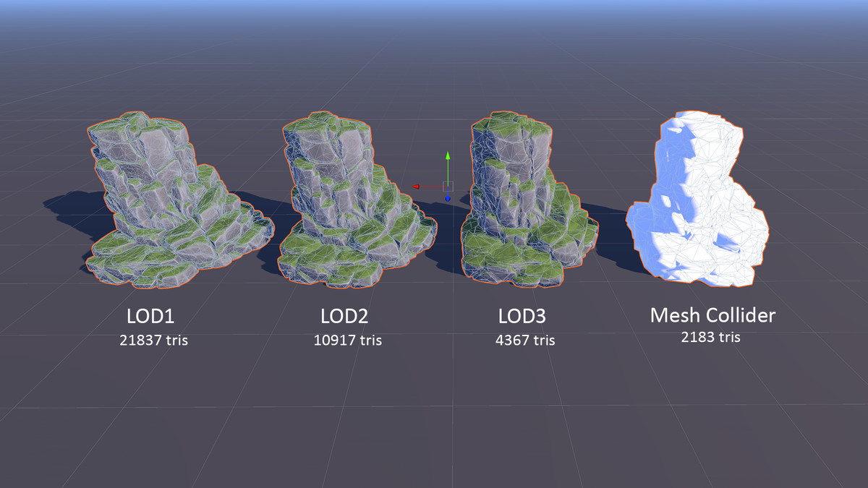868x488 pixels.
Task: Select the LOD2 rock mesh
Action: [x=347, y=202]
